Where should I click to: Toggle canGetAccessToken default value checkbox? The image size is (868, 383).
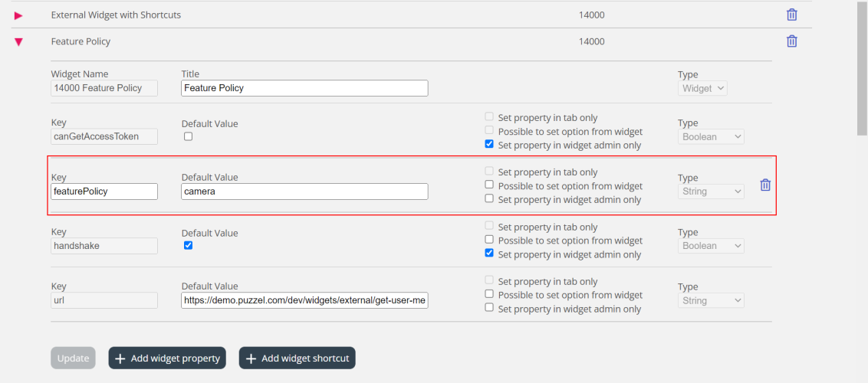[x=188, y=136]
